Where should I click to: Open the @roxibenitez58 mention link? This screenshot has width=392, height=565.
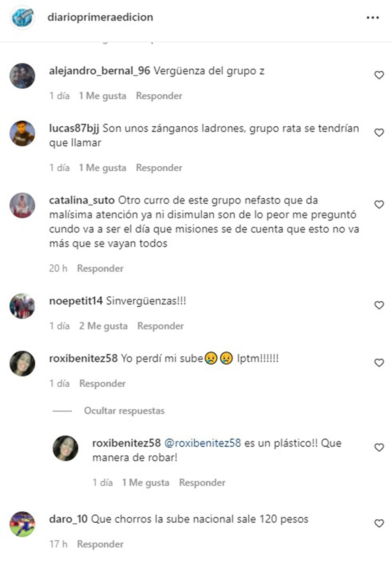tap(202, 443)
